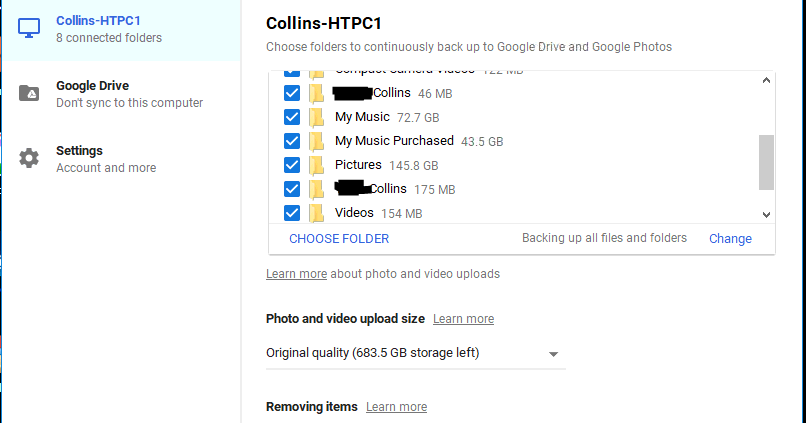Select the Videos 154 MB row text
Viewport: 806px width, 423px height.
[x=378, y=213]
